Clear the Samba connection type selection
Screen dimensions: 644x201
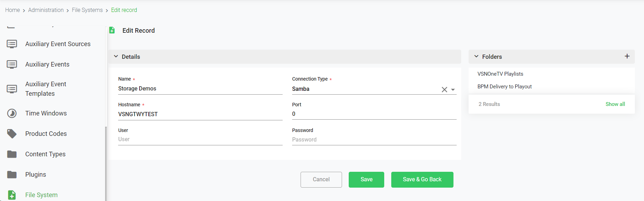click(444, 89)
